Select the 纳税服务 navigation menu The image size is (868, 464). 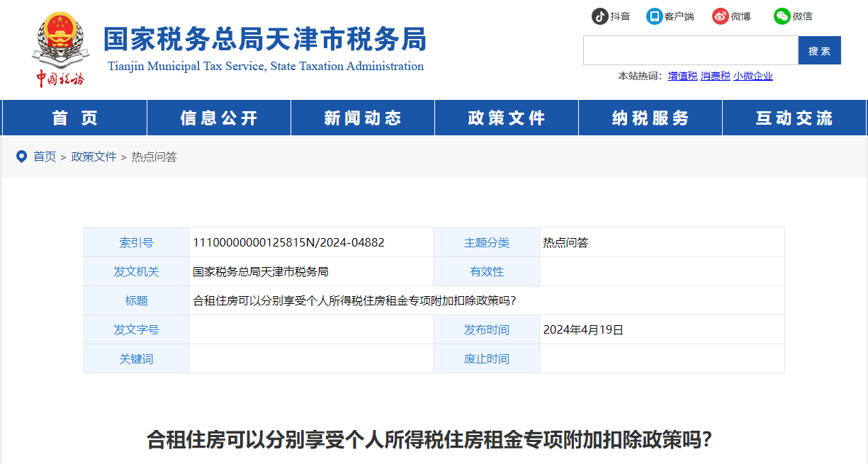click(650, 118)
